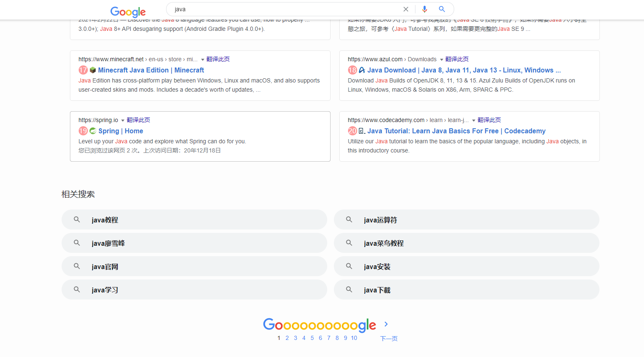Open the Spring | Home link

coord(121,131)
